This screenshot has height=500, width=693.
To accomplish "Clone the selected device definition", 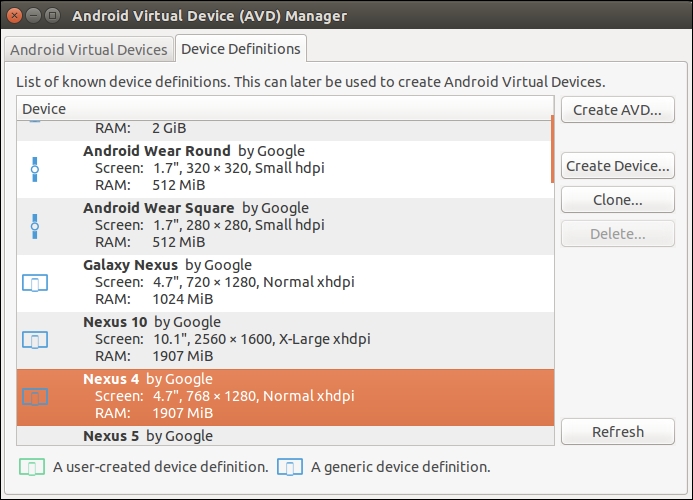I will click(617, 200).
